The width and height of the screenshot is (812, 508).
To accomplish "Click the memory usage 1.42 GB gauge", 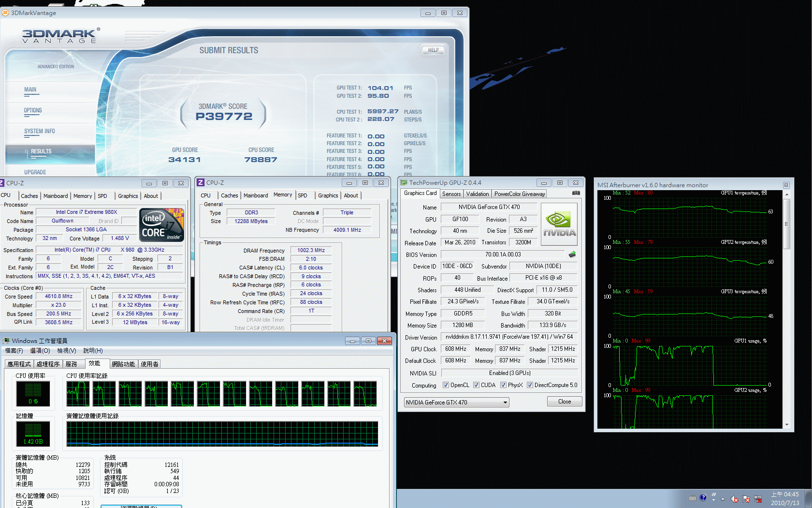I will (x=33, y=433).
